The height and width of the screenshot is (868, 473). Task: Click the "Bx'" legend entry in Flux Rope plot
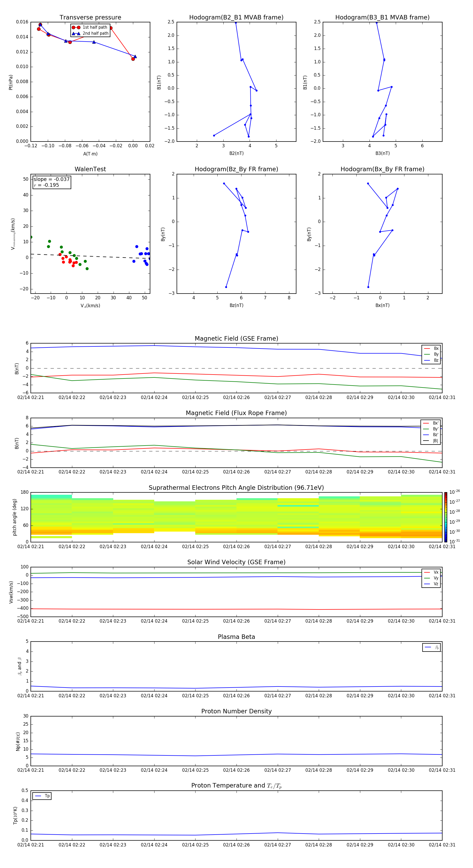tap(431, 423)
